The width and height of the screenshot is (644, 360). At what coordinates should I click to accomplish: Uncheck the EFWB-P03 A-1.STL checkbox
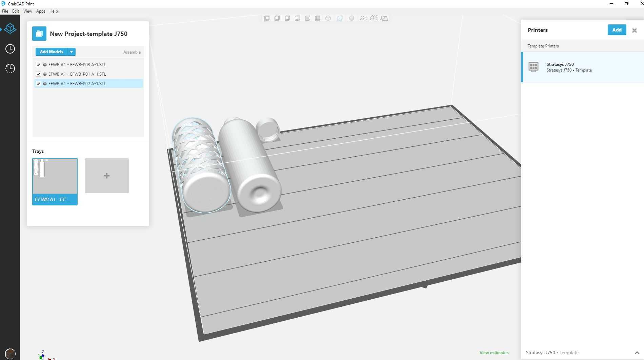38,64
